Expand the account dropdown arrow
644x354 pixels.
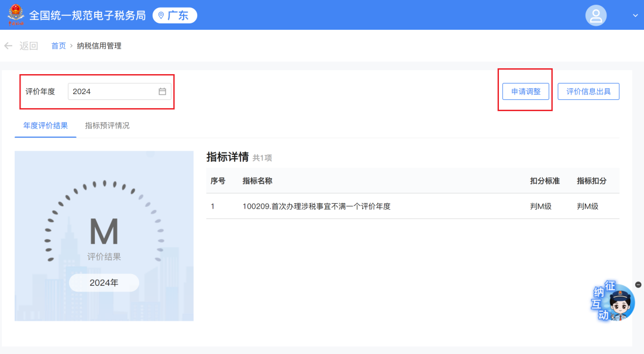pos(635,16)
